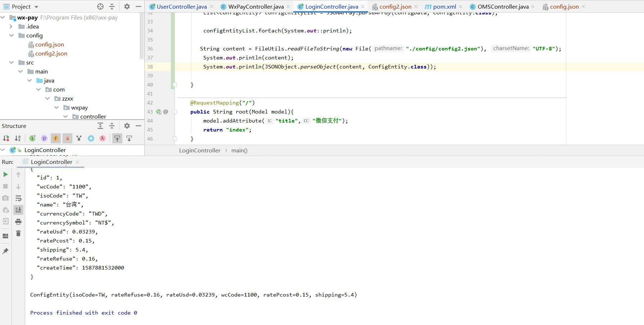
Task: Click main() in the breadcrumb bar
Action: pos(239,150)
